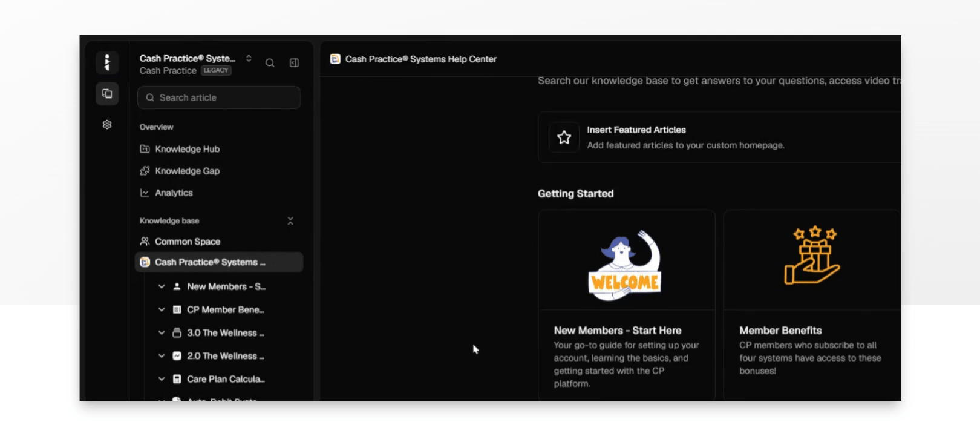
Task: Expand the 3.0 The Wellness chevron
Action: click(x=162, y=332)
